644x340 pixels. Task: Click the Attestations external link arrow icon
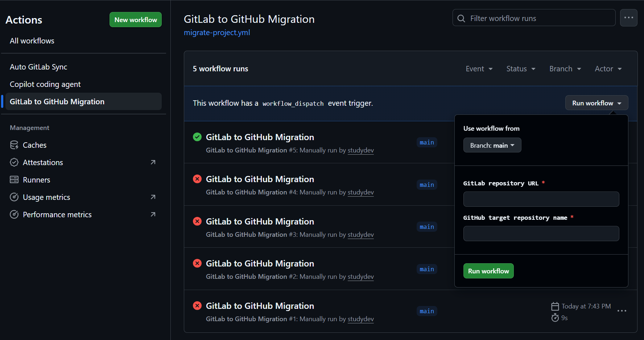(153, 163)
